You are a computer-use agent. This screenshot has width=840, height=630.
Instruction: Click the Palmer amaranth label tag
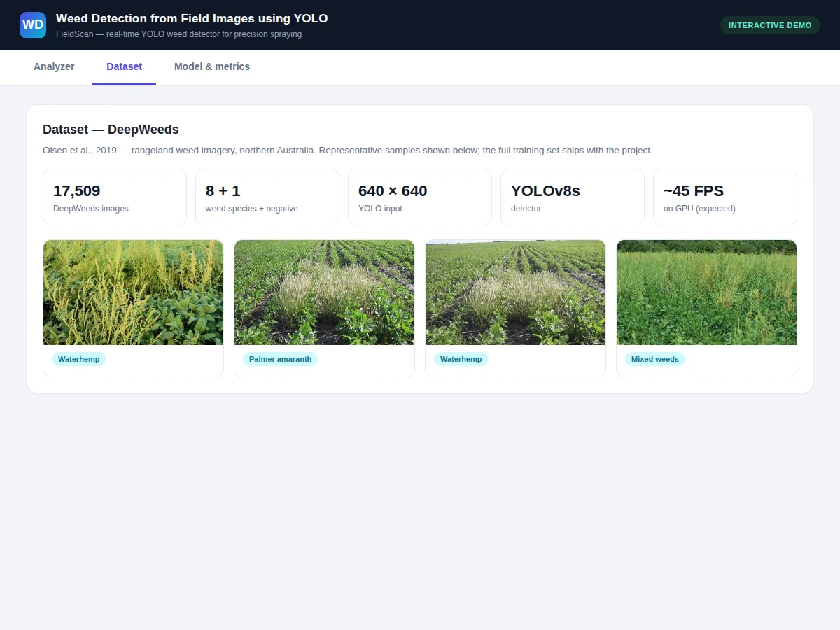[280, 359]
